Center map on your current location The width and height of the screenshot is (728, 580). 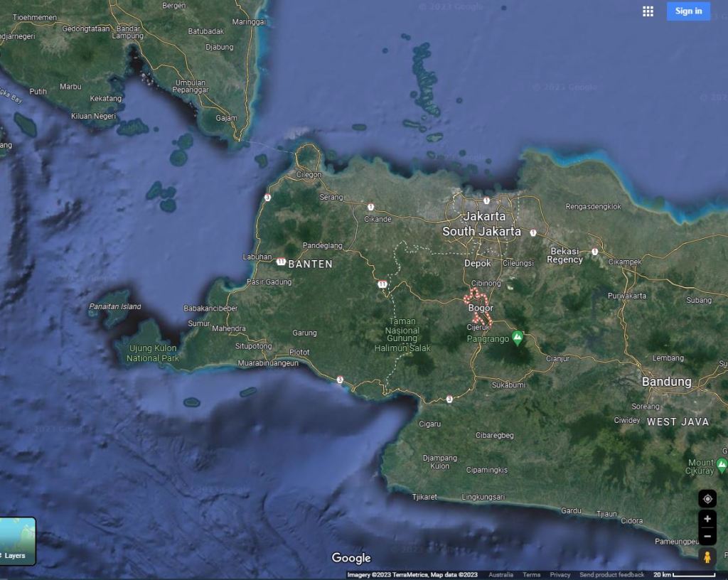(707, 498)
